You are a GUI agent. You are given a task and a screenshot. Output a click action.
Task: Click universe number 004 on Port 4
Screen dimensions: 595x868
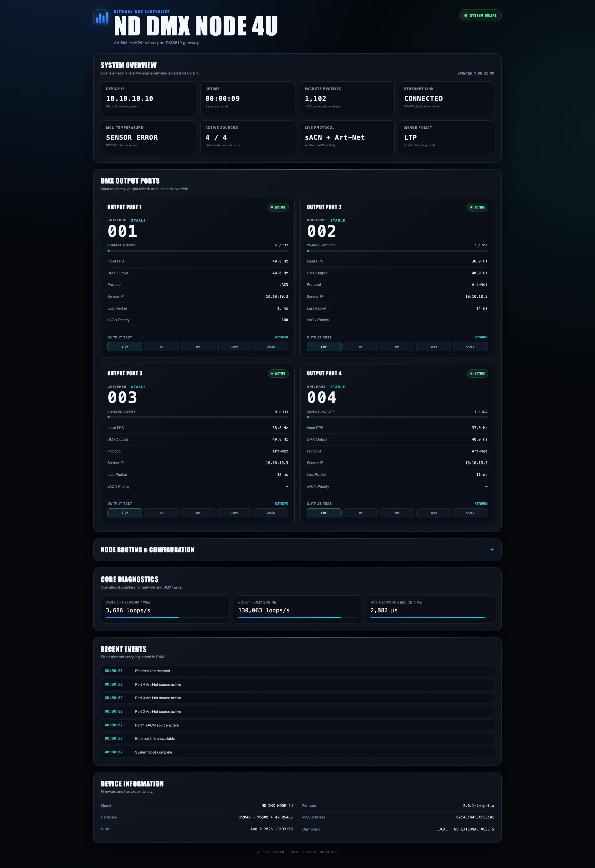(322, 398)
